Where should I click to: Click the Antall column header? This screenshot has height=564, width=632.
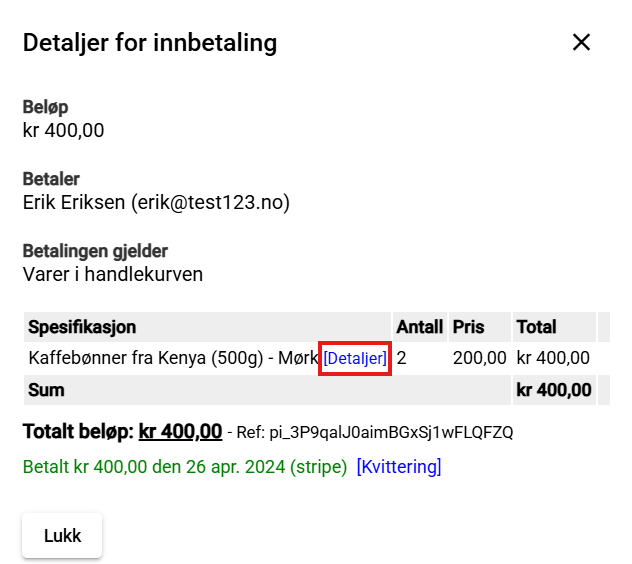pos(419,327)
